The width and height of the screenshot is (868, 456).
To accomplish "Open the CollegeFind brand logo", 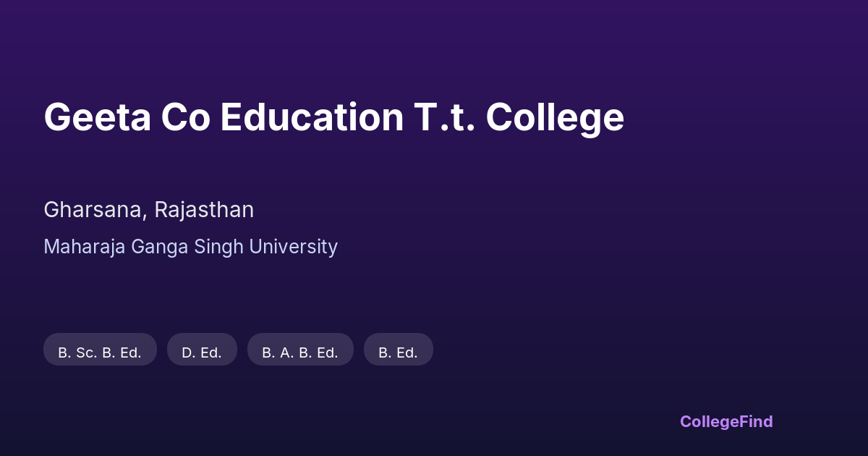I will (726, 421).
